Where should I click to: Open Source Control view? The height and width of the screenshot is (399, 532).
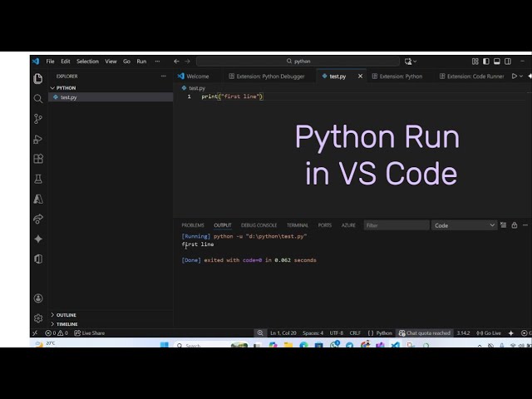click(38, 119)
